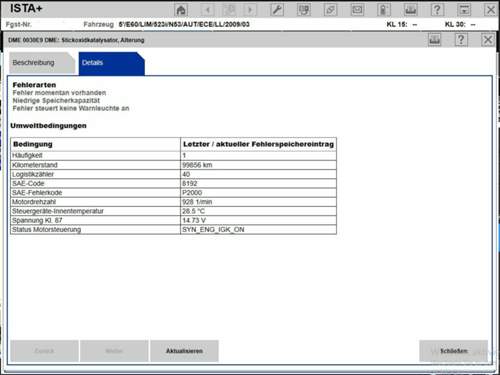
Task: Click the print icon in main toolbar
Action: (410, 10)
